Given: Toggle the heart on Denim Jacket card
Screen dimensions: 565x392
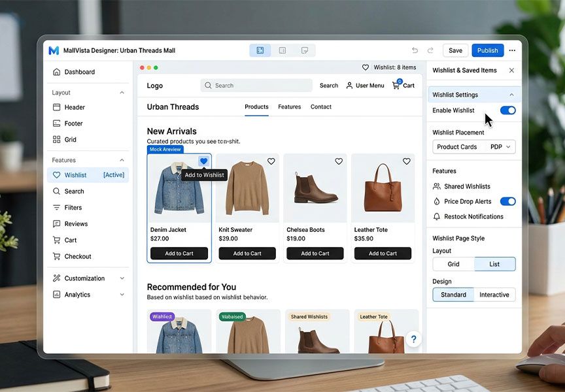Looking at the screenshot, I should pos(203,161).
